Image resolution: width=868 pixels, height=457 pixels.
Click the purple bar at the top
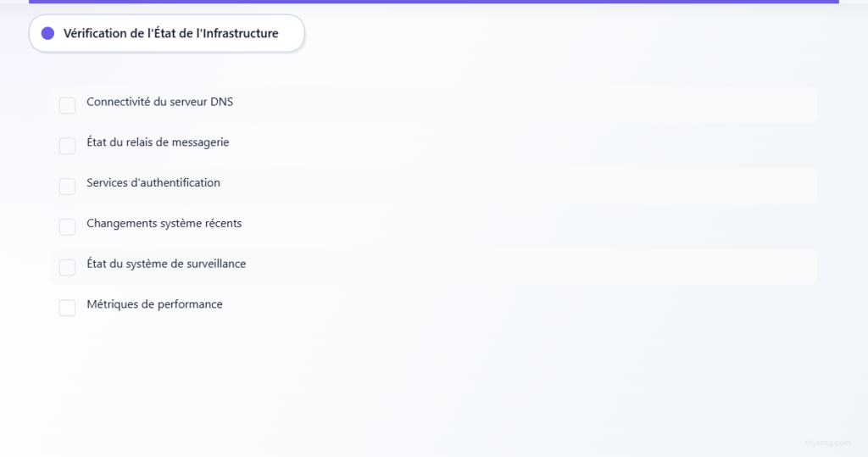(x=433, y=2)
